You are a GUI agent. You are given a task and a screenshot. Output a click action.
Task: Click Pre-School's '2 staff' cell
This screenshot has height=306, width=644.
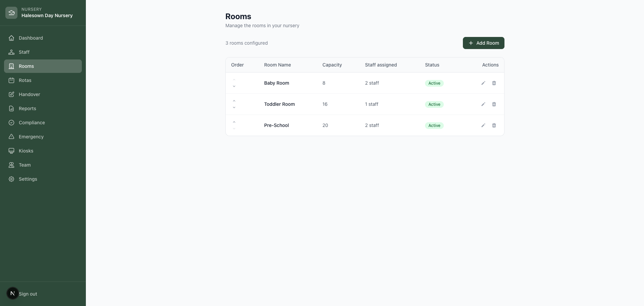(372, 125)
